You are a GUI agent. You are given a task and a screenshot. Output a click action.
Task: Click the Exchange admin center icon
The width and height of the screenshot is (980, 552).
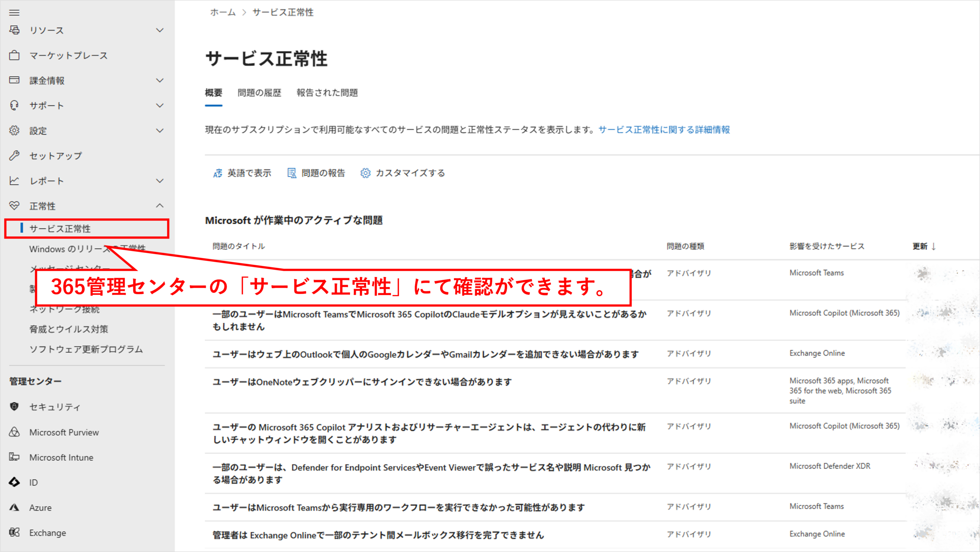click(15, 532)
